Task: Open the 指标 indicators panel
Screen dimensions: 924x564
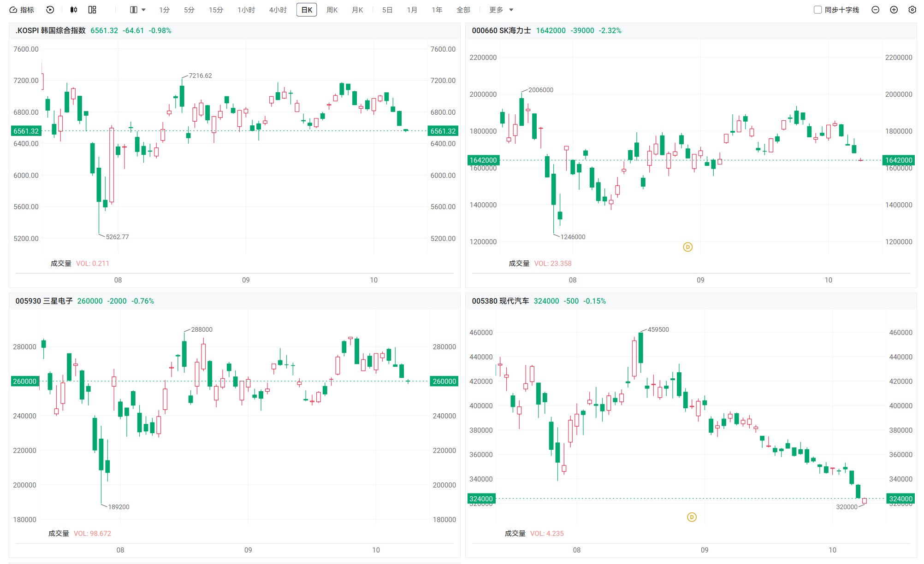Action: (x=22, y=10)
